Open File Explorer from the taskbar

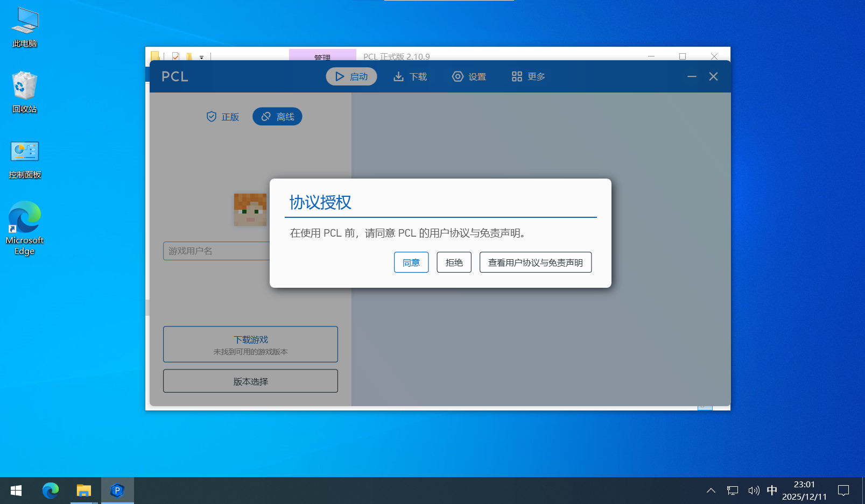[84, 491]
